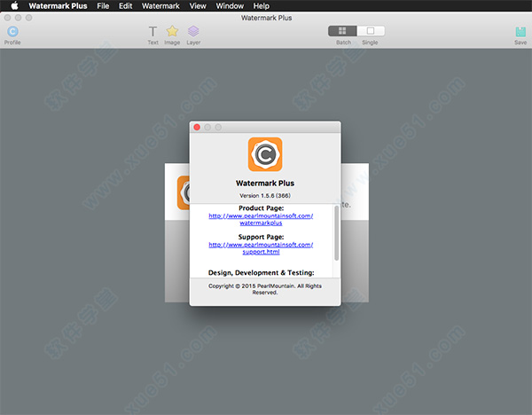Add an Image watermark via star icon

tap(172, 35)
